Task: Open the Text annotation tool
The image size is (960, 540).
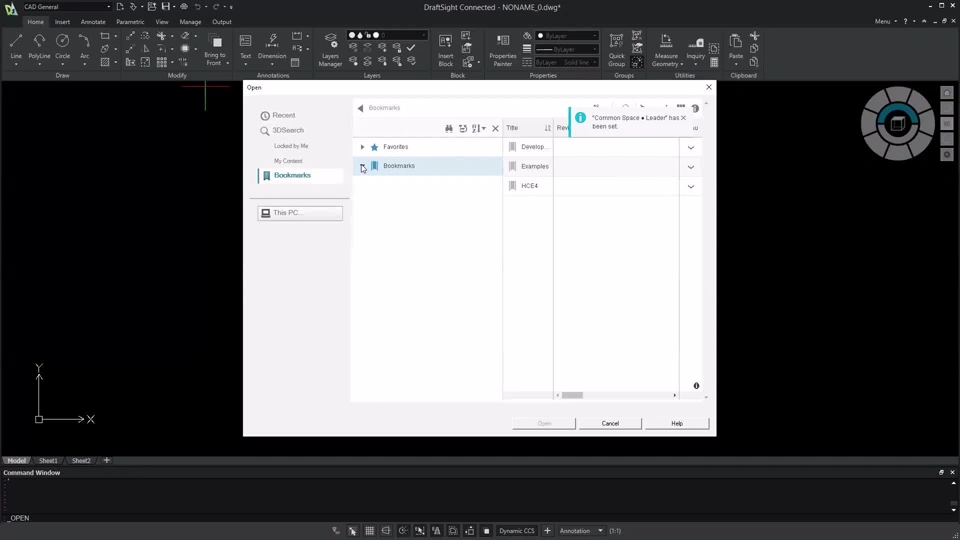Action: point(246,47)
